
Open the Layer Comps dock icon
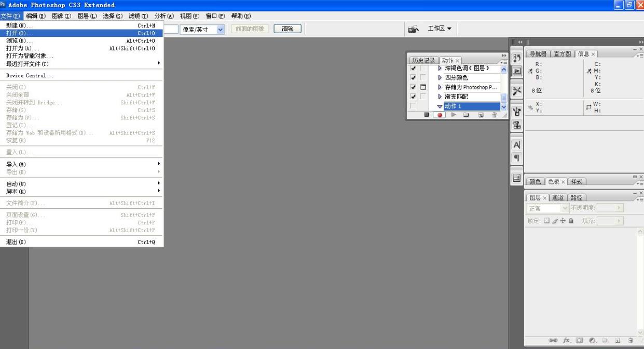click(x=517, y=178)
